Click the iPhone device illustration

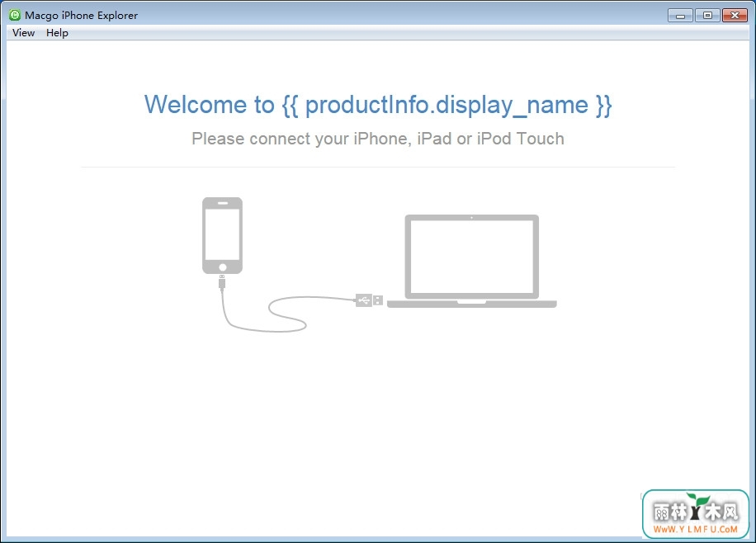222,235
